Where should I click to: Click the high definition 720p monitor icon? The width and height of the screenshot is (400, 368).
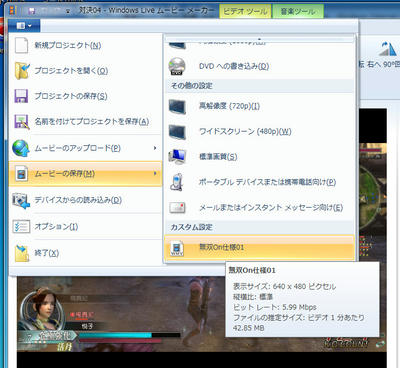click(177, 107)
